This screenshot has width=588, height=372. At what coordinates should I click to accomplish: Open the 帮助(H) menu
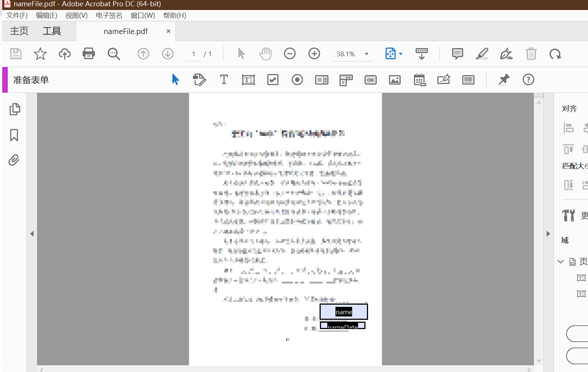click(x=174, y=16)
